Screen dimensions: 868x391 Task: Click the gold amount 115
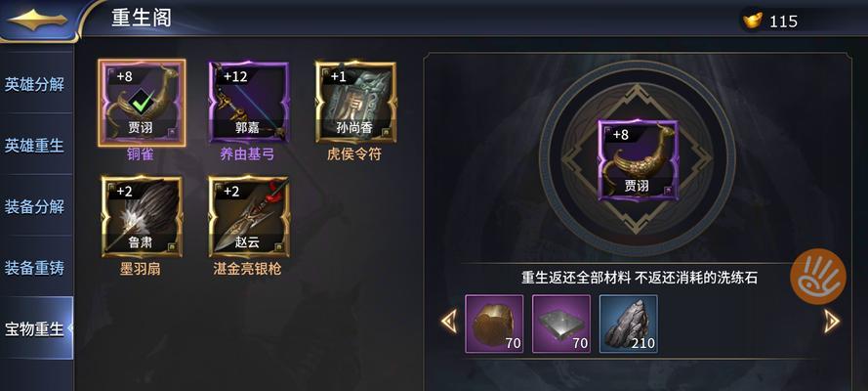pyautogui.click(x=783, y=22)
